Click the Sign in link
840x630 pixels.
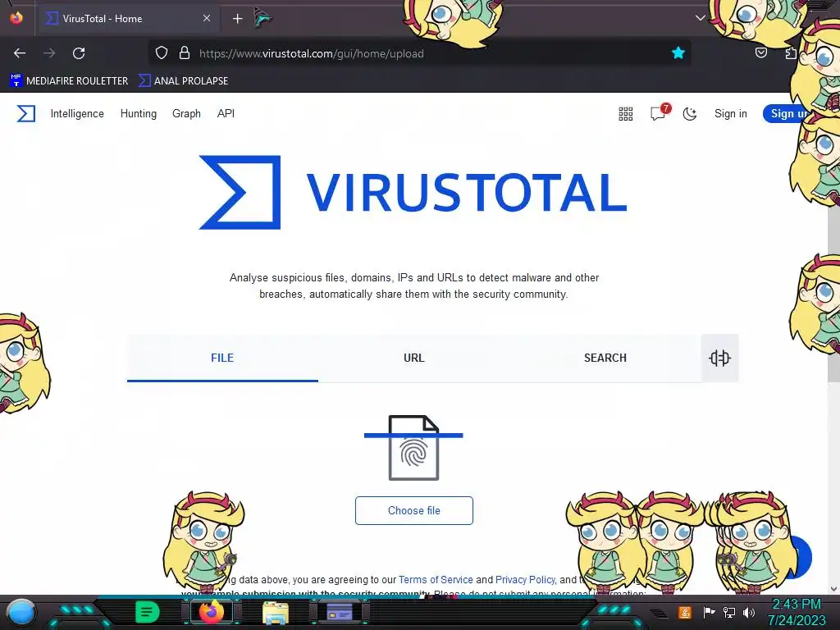731,113
